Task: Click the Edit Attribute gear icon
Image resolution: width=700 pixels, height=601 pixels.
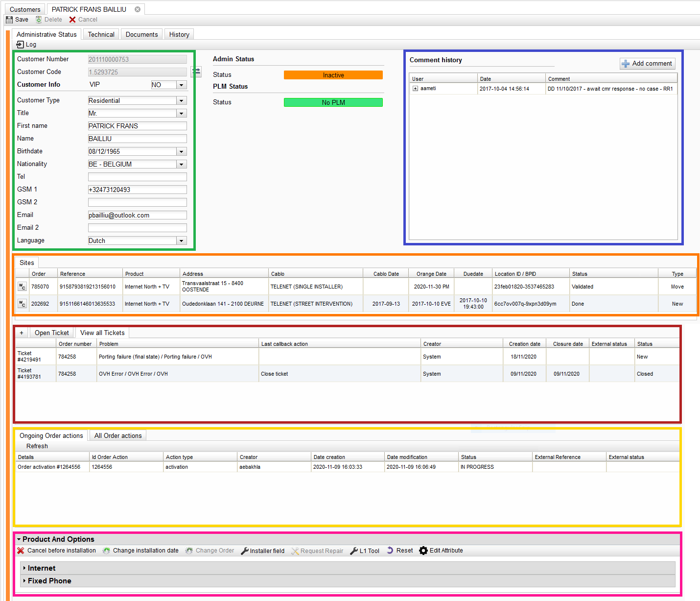Action: pos(423,551)
